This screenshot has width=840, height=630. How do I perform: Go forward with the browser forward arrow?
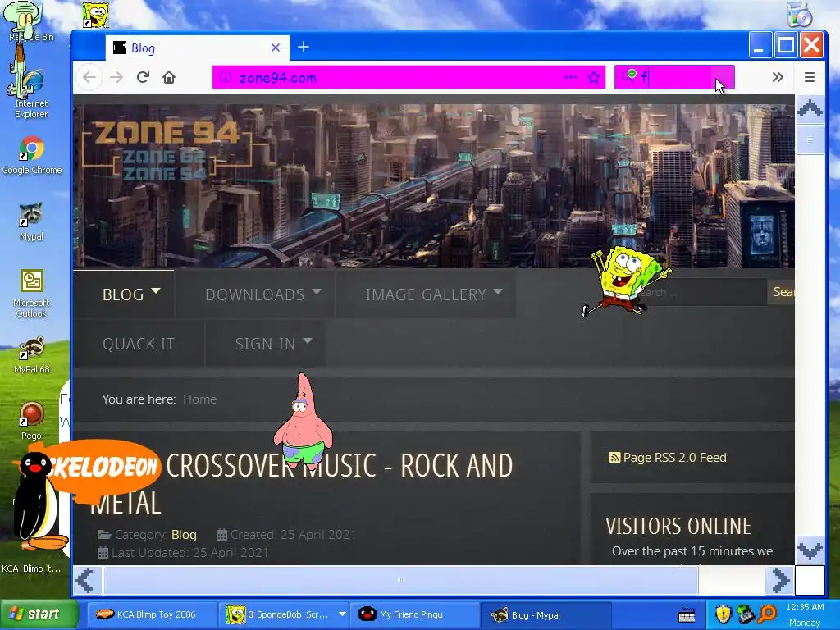click(116, 77)
